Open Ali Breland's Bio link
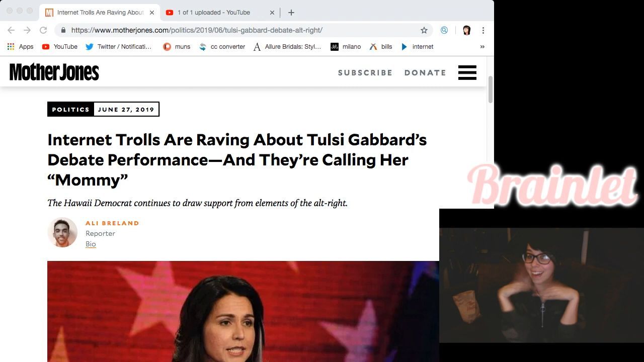The image size is (644, 362). [x=91, y=244]
